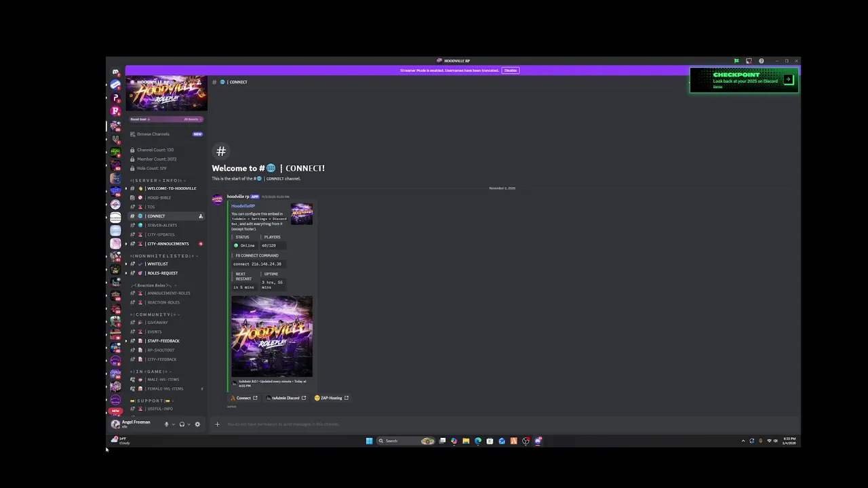The height and width of the screenshot is (488, 868).
Task: Open the taskbar clock showing 6:55 PM
Action: point(789,441)
